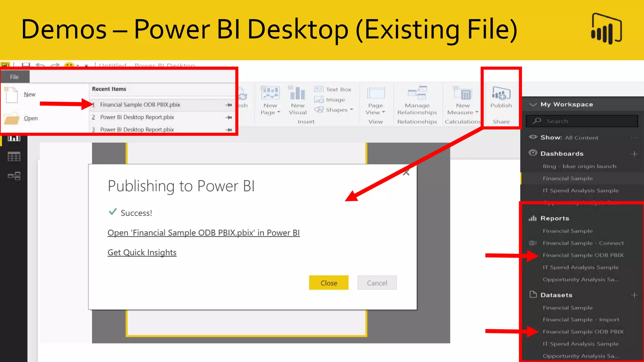Viewport: 644px width, 362px height.
Task: Open the IT Spend Analysis Sample dashboard
Action: 580,191
